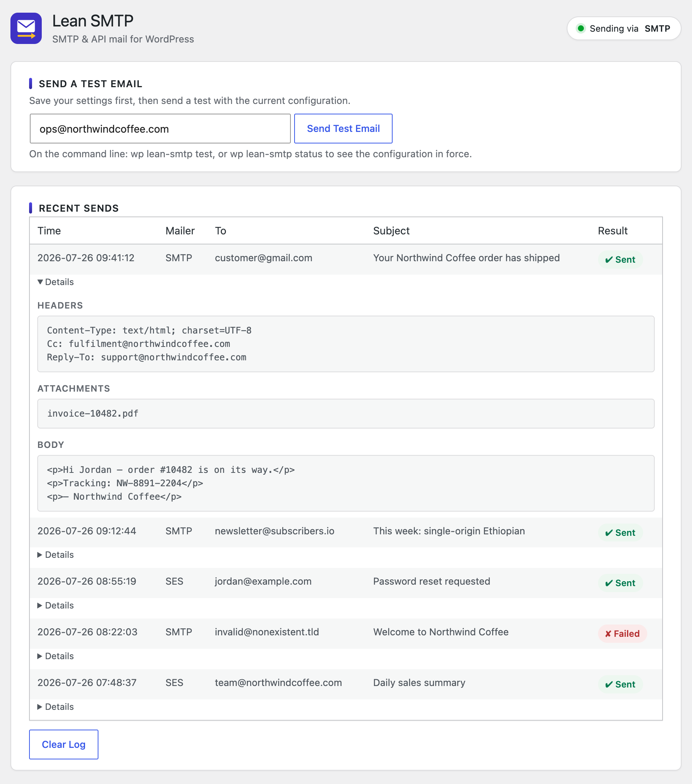This screenshot has height=784, width=692.
Task: Click timestamp 2026-07-26 09:41:12
Action: tap(86, 258)
